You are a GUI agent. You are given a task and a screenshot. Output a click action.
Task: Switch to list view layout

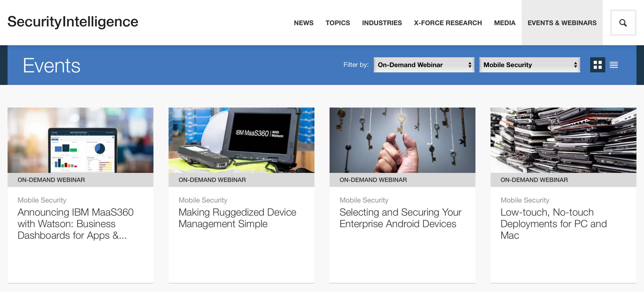click(x=614, y=65)
